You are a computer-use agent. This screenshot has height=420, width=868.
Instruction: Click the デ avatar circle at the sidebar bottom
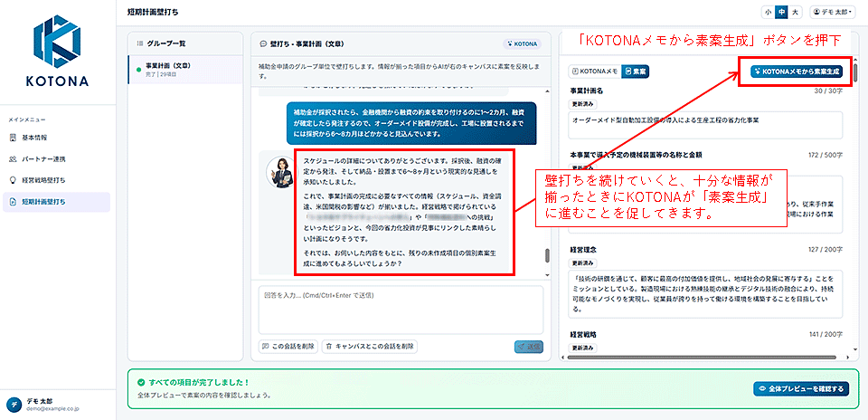(x=15, y=405)
